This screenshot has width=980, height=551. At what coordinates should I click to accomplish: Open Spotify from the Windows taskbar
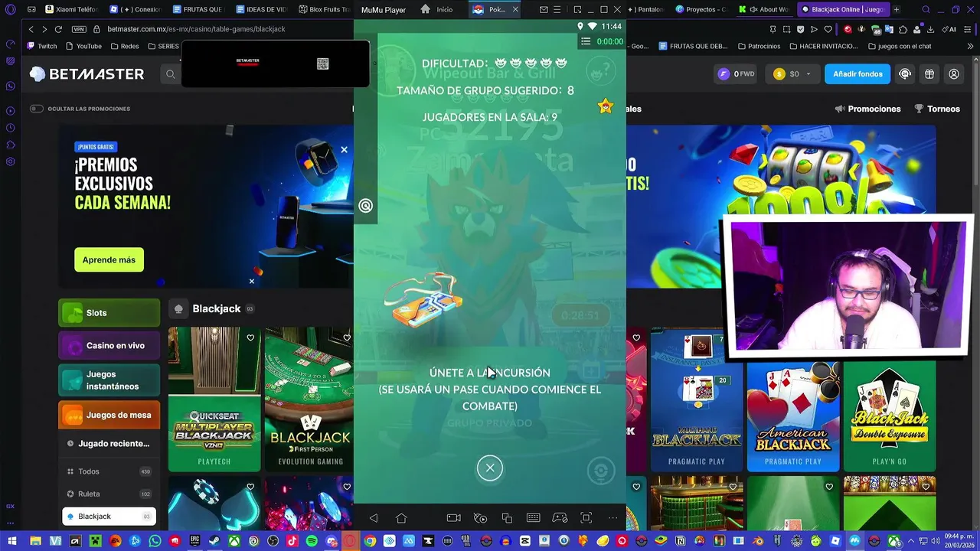pos(312,541)
